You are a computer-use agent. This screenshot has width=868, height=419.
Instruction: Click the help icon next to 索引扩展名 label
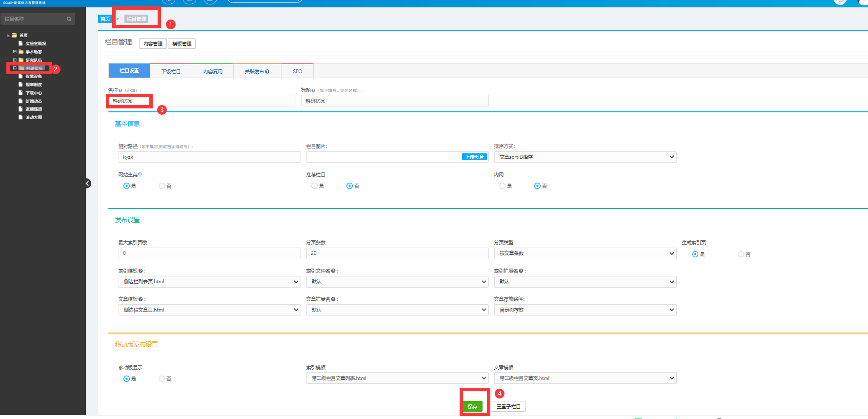(x=521, y=271)
